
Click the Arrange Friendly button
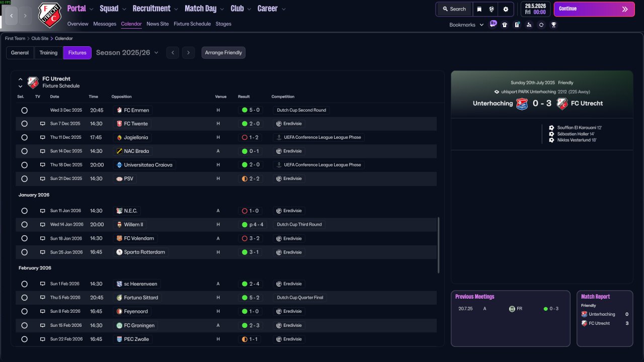(x=223, y=53)
